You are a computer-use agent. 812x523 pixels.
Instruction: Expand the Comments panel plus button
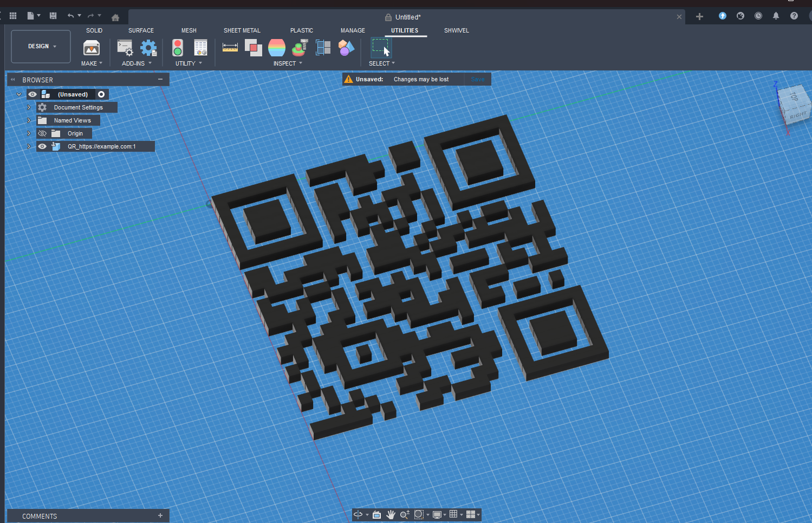click(x=160, y=515)
